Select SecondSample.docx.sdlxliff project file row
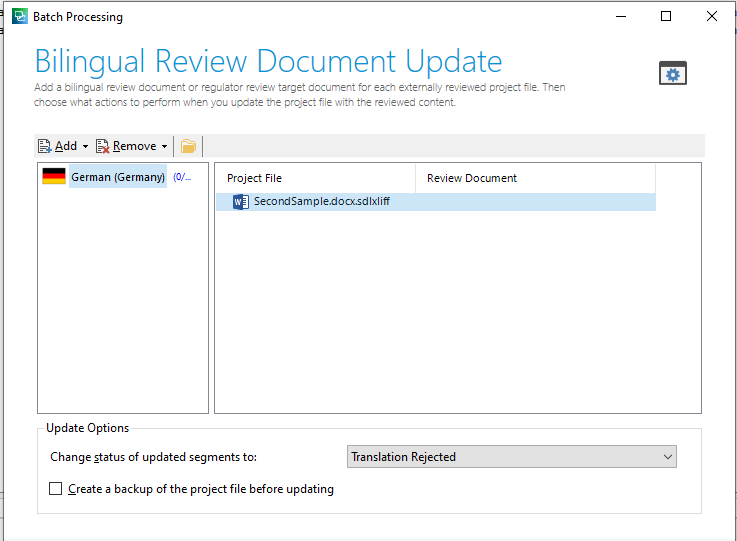The width and height of the screenshot is (737, 541). 436,202
